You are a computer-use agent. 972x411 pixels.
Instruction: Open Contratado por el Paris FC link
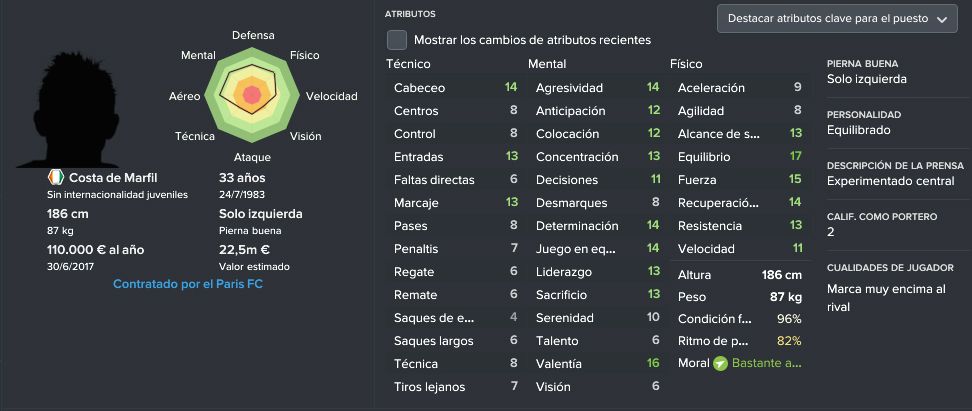tap(188, 285)
